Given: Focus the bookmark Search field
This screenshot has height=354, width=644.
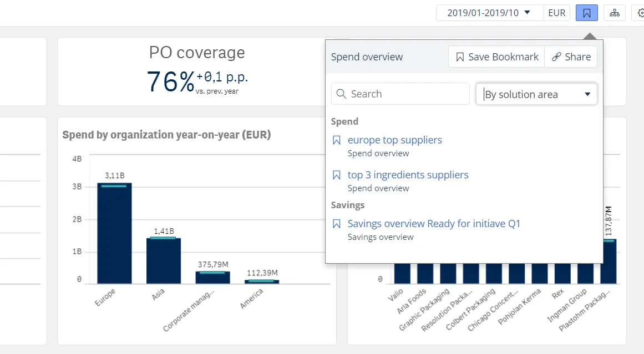Looking at the screenshot, I should point(408,94).
